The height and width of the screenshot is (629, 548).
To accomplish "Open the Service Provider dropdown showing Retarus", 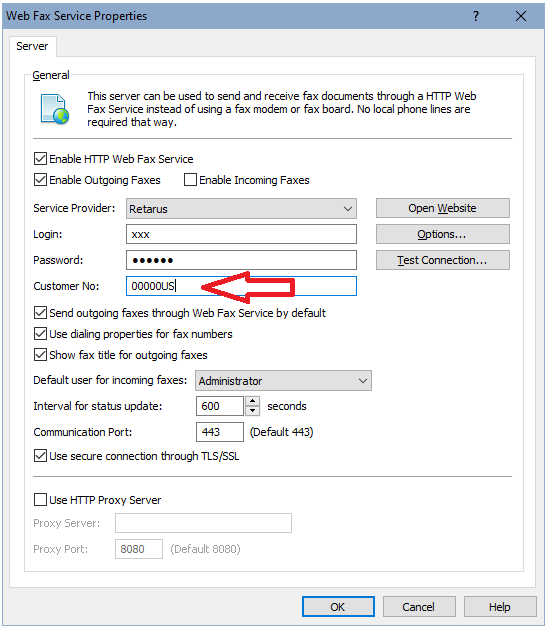I will click(241, 209).
